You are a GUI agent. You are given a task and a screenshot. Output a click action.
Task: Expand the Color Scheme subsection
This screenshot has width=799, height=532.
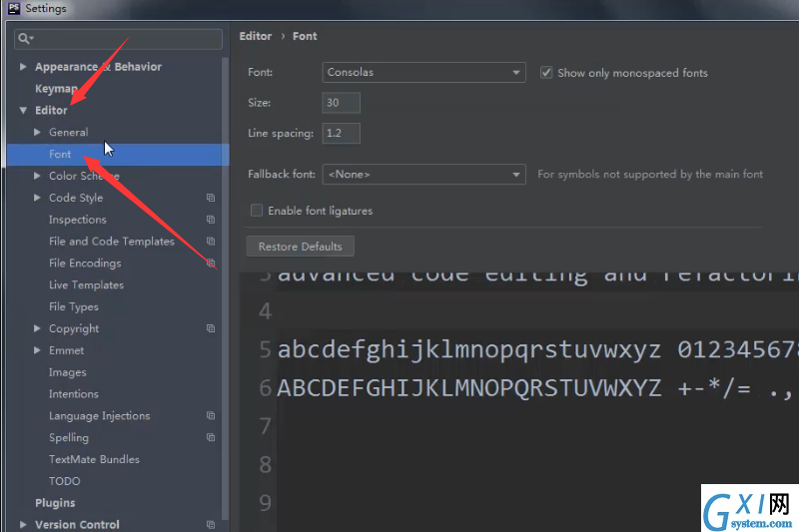(x=37, y=176)
